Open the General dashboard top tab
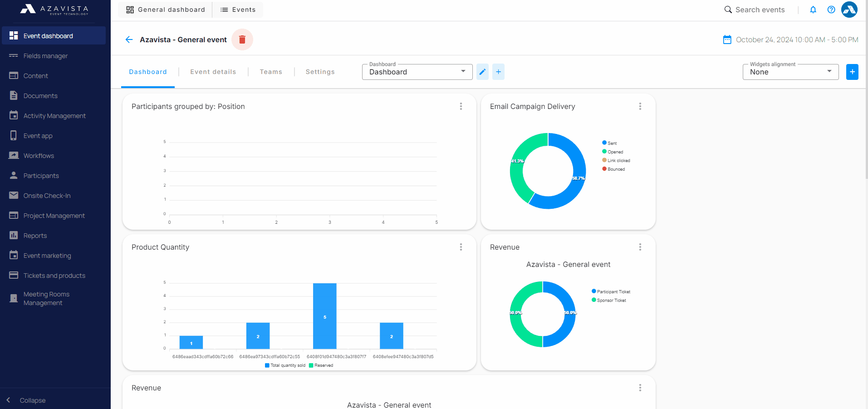The width and height of the screenshot is (868, 409). coord(166,10)
